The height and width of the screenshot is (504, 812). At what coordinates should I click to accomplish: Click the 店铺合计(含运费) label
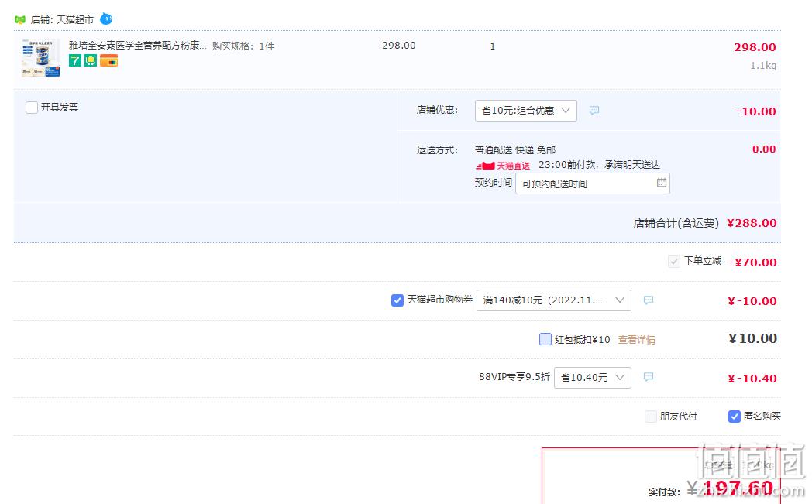676,223
